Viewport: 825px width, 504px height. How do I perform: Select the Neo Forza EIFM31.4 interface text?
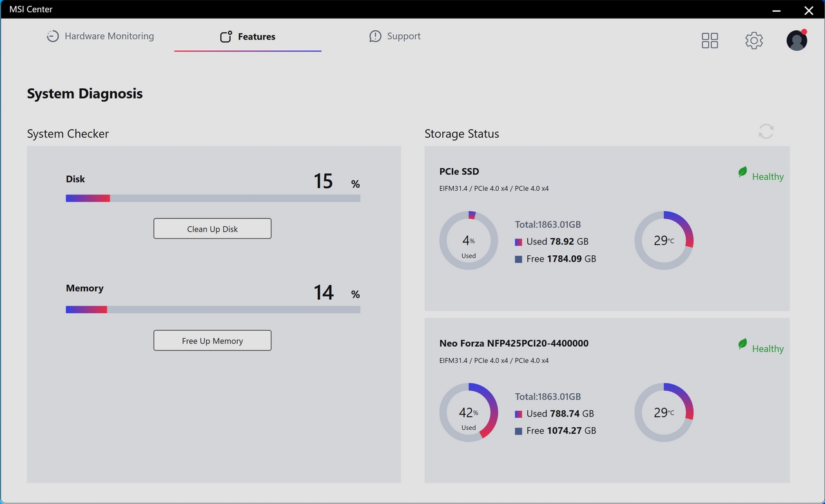point(494,361)
